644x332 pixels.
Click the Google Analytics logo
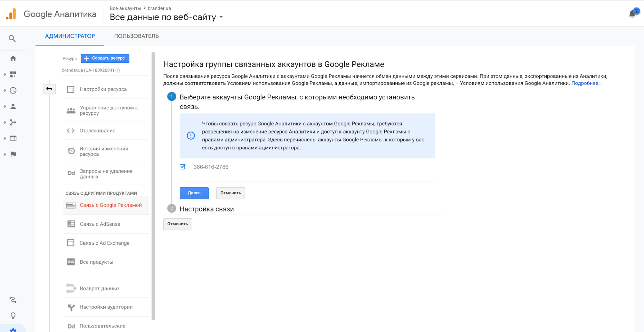coord(11,14)
